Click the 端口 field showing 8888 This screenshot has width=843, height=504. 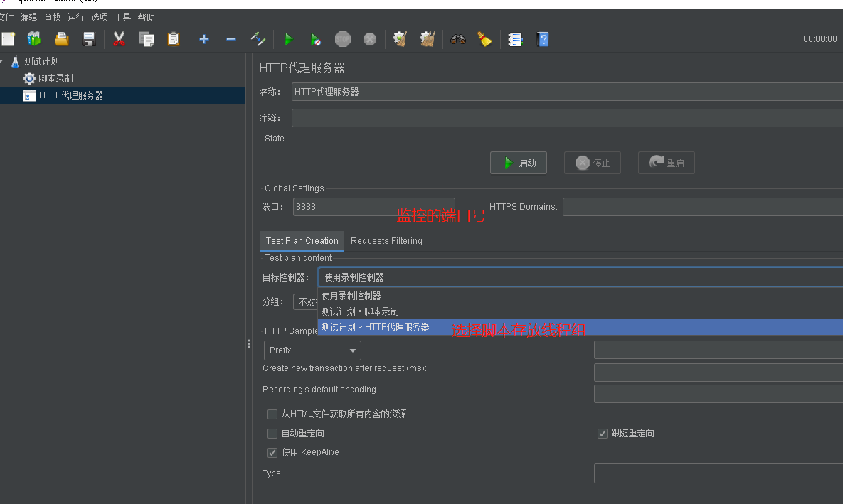point(374,207)
